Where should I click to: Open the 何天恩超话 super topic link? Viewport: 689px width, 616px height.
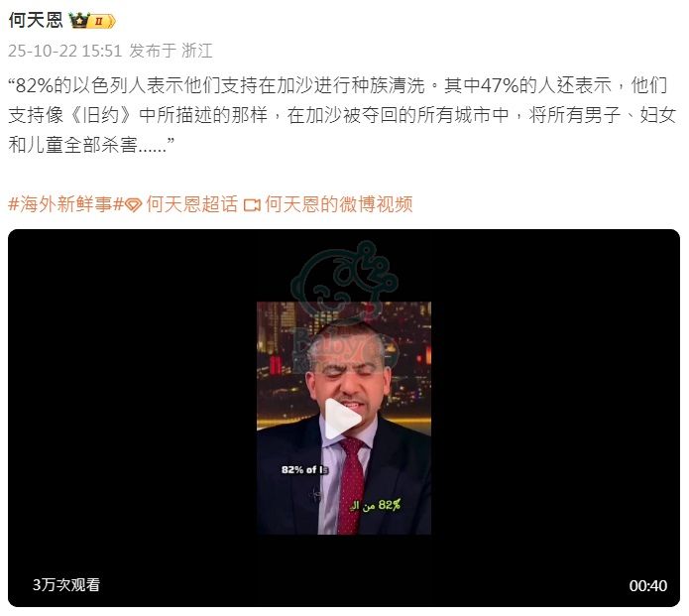point(191,204)
